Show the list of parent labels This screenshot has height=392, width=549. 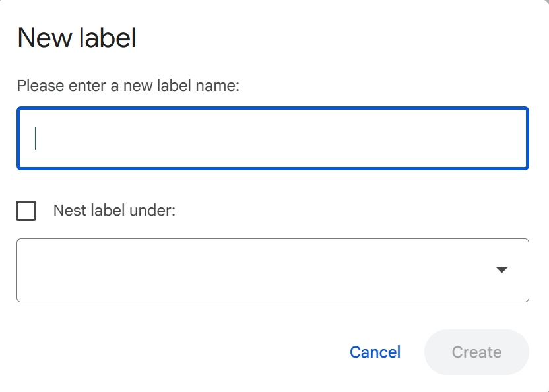pyautogui.click(x=273, y=270)
